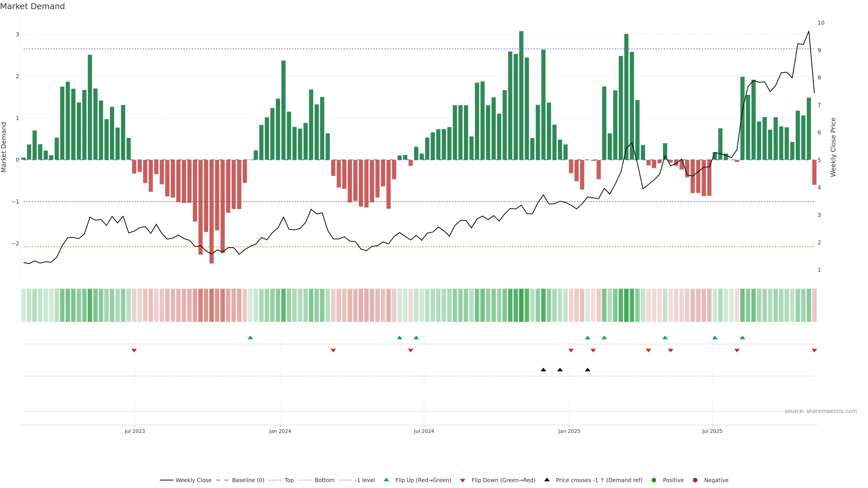Click dark red Negative legend dot
Viewport: 868px width, 488px height.
(695, 480)
